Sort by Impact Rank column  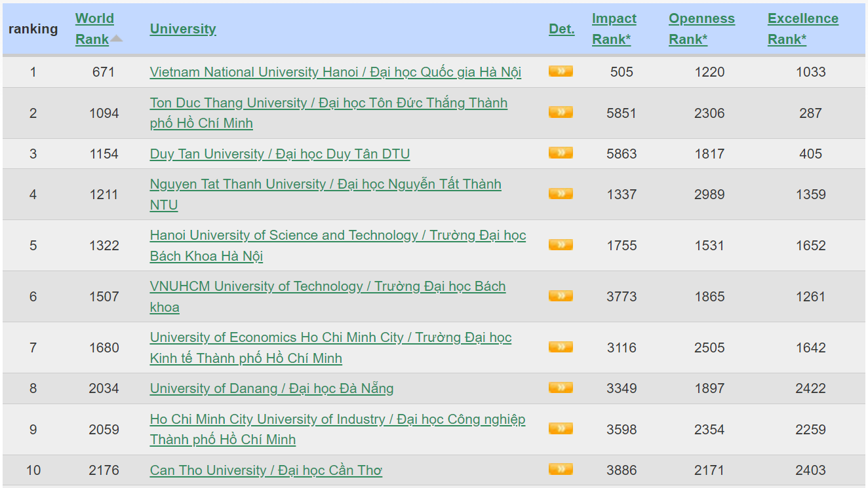point(614,29)
